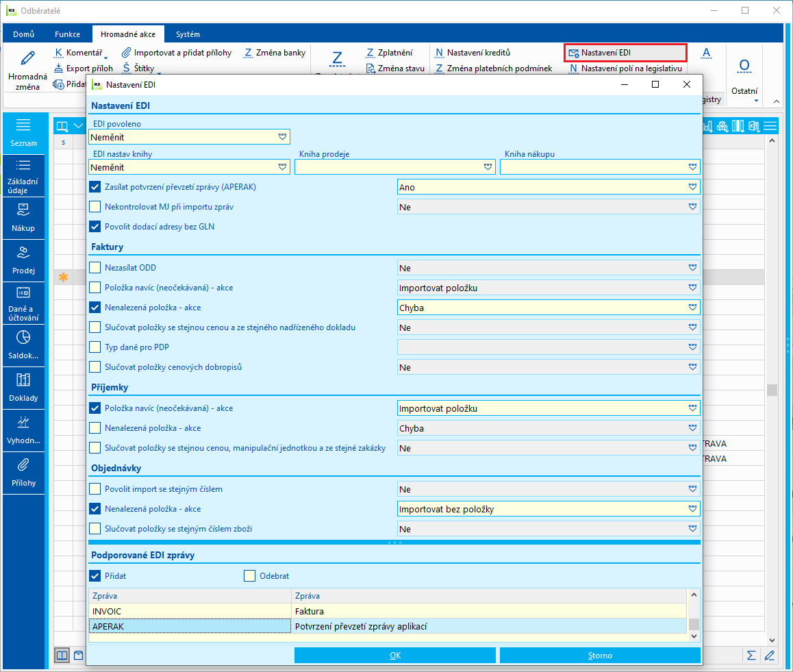
Task: Cancel dialog with Storno button
Action: pyautogui.click(x=600, y=656)
